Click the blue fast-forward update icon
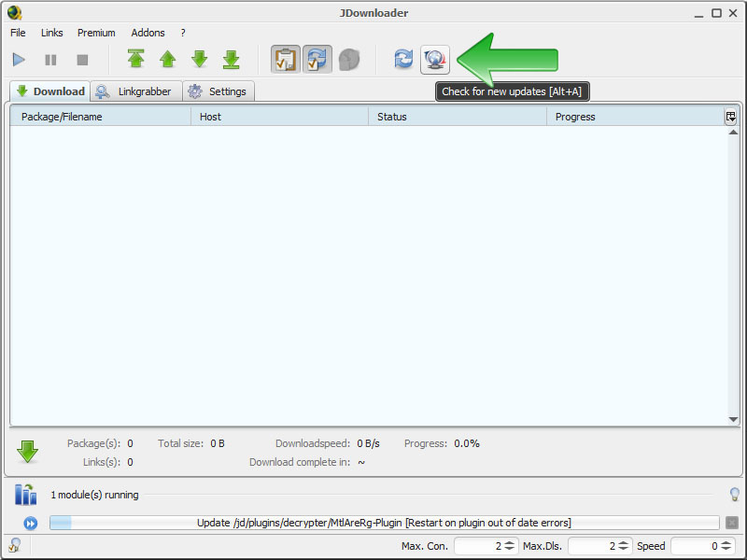 [x=31, y=524]
